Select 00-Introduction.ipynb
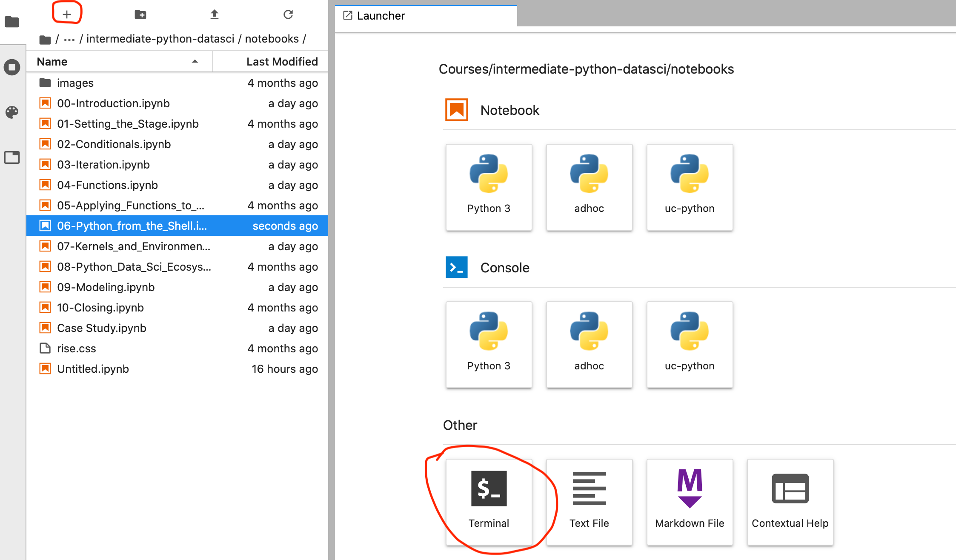Image resolution: width=956 pixels, height=560 pixels. coord(177,103)
